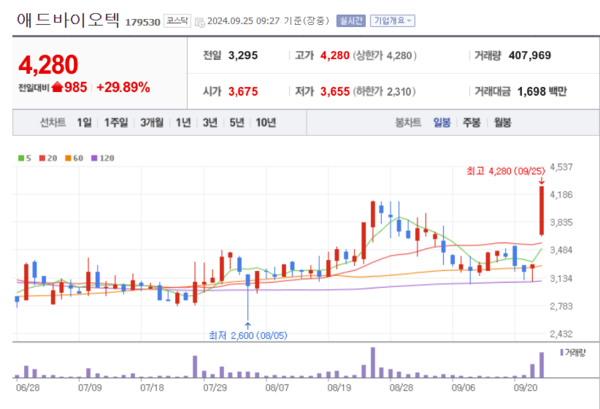Click the 거래대금 value 1,698 백만
600x409 pixels.
[542, 91]
